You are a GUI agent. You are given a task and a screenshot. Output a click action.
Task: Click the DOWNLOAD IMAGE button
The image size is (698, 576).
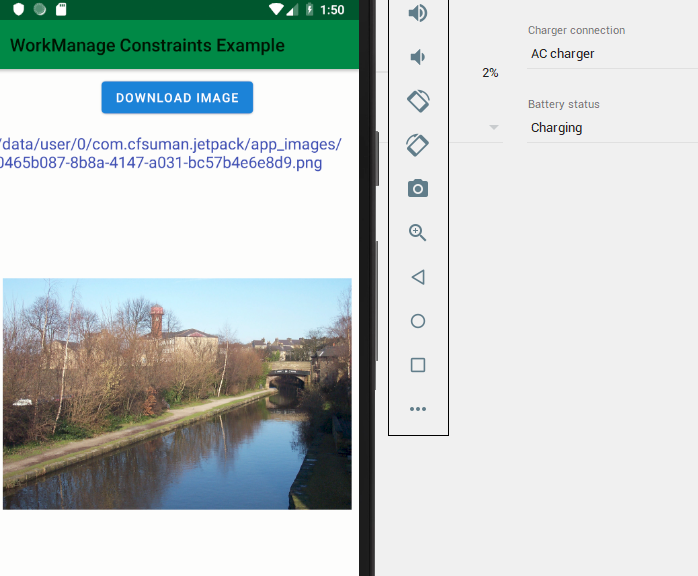tap(177, 97)
